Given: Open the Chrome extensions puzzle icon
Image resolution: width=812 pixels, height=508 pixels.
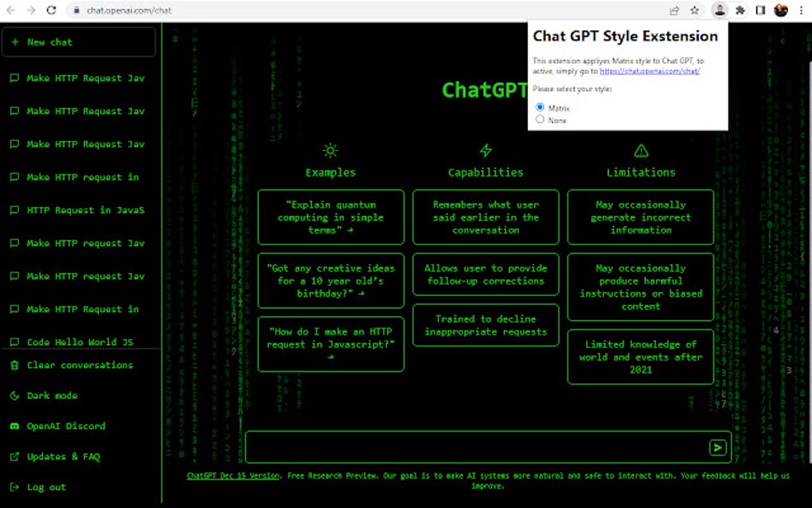Looking at the screenshot, I should pos(740,10).
